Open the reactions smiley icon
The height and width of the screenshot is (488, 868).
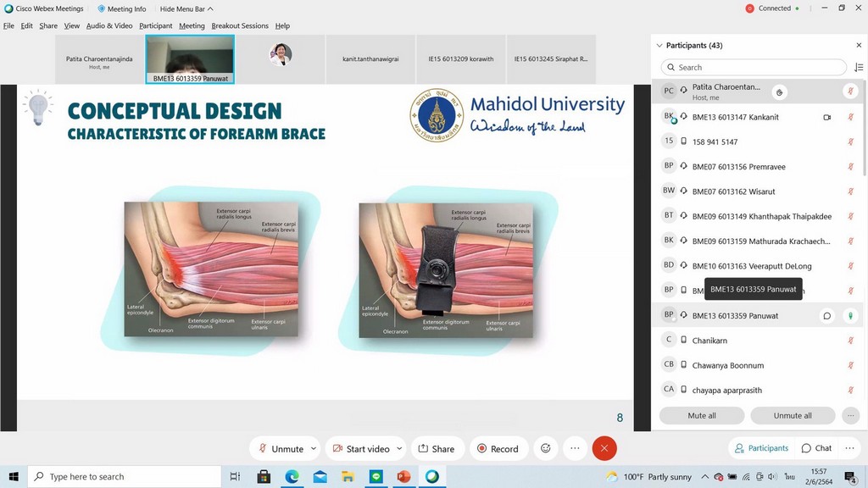546,448
